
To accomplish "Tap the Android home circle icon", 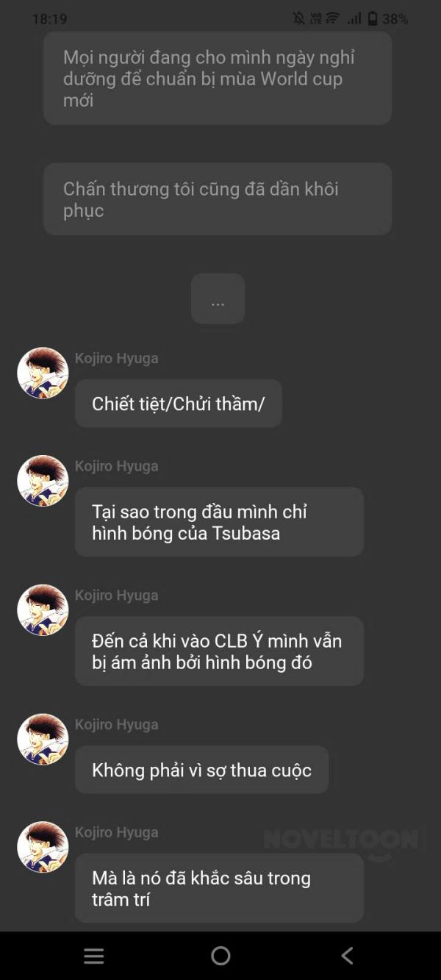I will pos(220,956).
